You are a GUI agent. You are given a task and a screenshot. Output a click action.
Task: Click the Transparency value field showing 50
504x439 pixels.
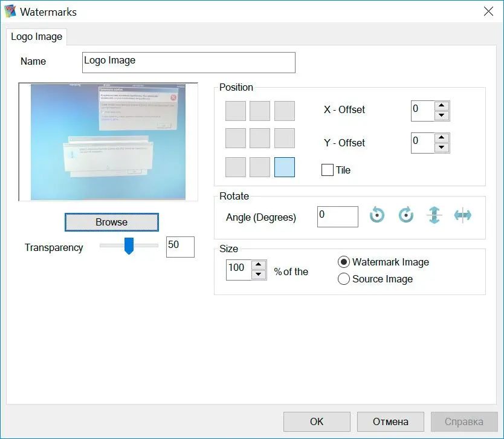coord(180,247)
